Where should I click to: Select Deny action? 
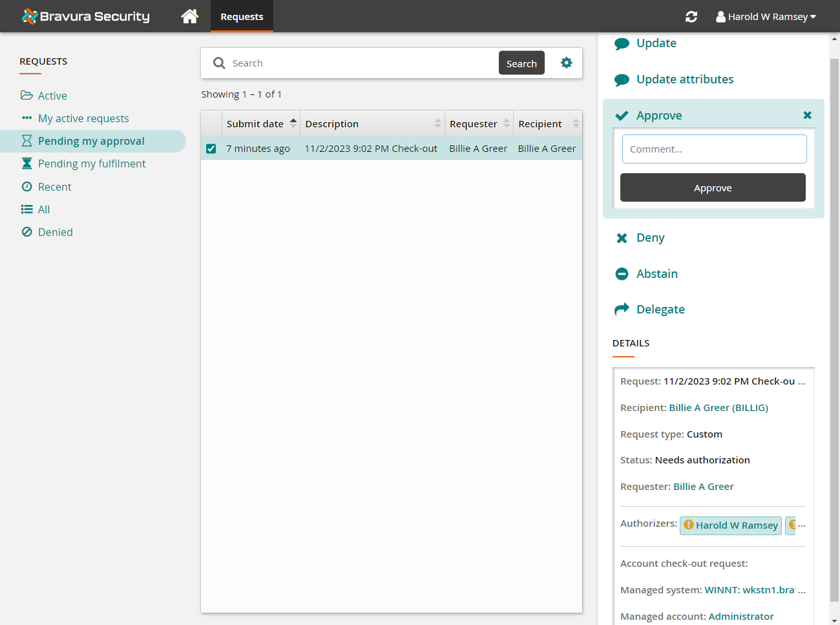click(x=650, y=238)
